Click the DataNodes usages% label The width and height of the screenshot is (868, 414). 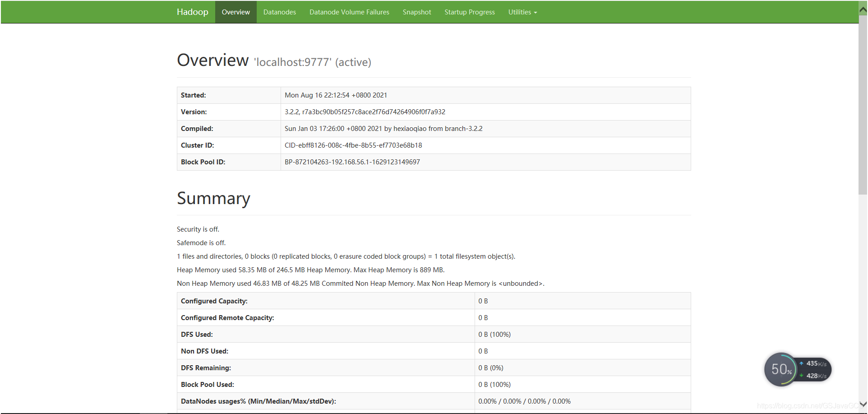point(259,401)
